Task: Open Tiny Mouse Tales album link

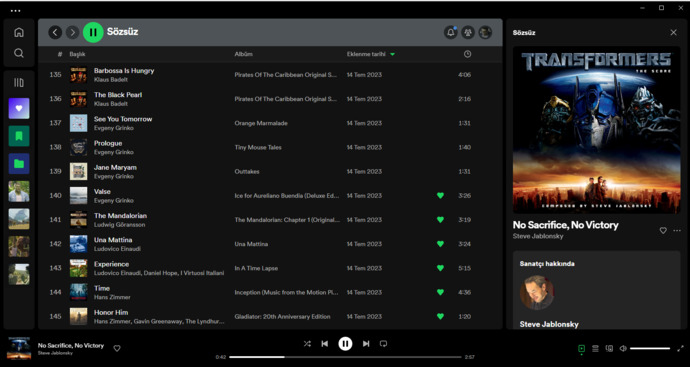Action: point(258,147)
